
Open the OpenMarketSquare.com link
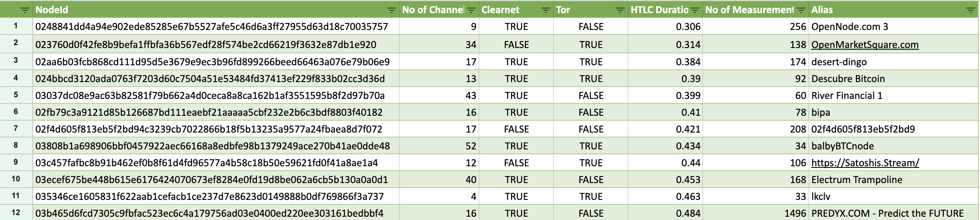(x=864, y=45)
